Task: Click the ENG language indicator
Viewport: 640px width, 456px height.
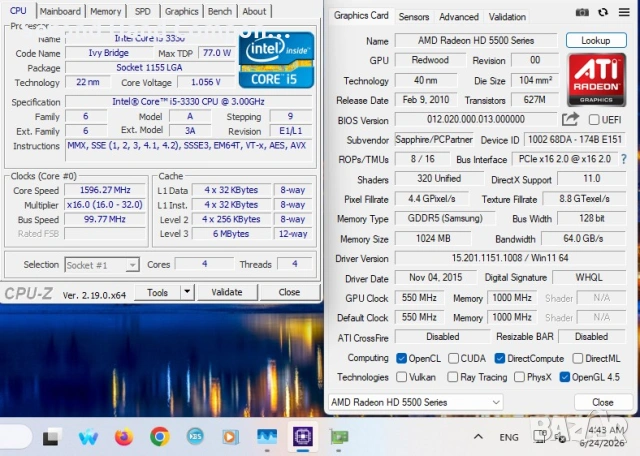Action: (509, 437)
